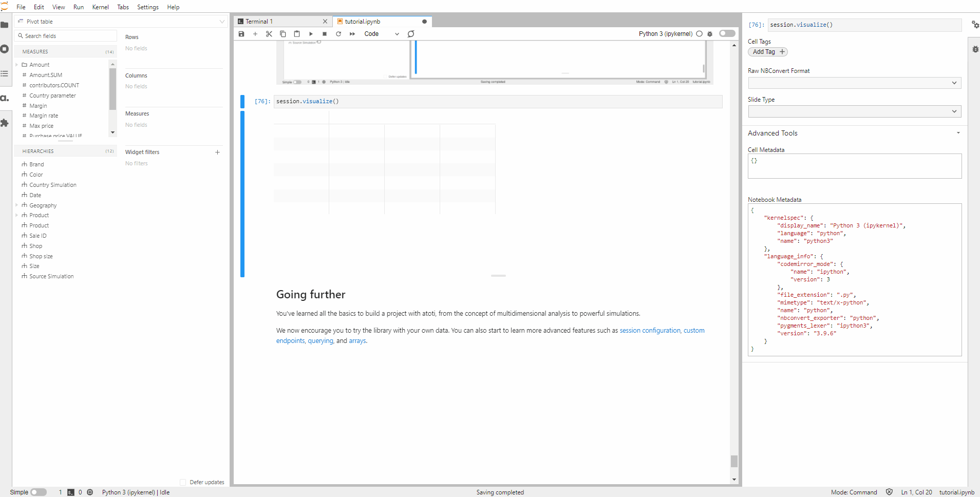This screenshot has width=980, height=497.
Task: Open the property inspector gears icon
Action: 975,25
